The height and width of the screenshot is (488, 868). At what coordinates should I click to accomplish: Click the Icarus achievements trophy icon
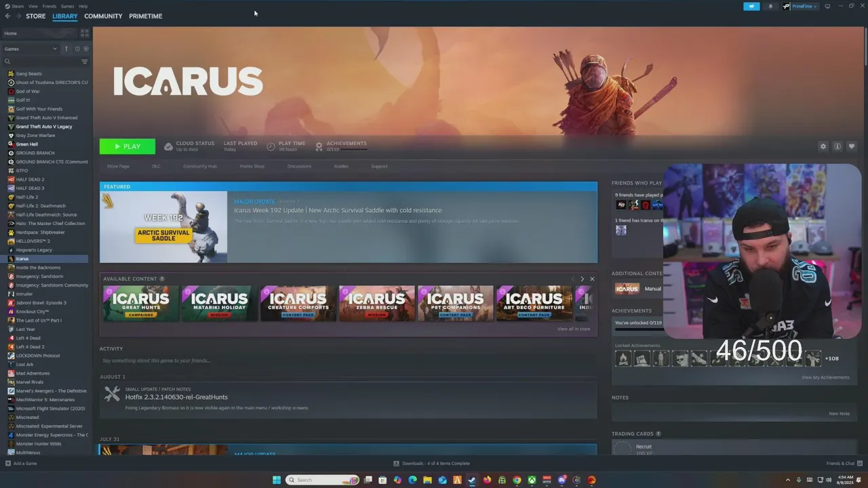pyautogui.click(x=319, y=146)
